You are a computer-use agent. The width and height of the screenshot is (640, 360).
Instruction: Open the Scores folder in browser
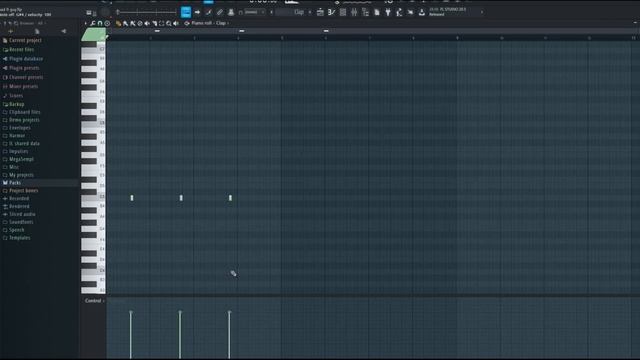coord(13,96)
